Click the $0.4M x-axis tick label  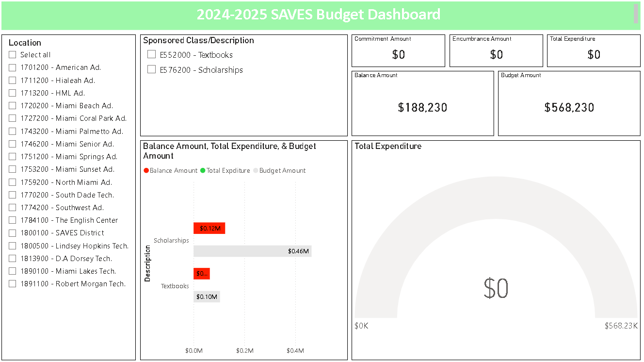[x=295, y=350]
